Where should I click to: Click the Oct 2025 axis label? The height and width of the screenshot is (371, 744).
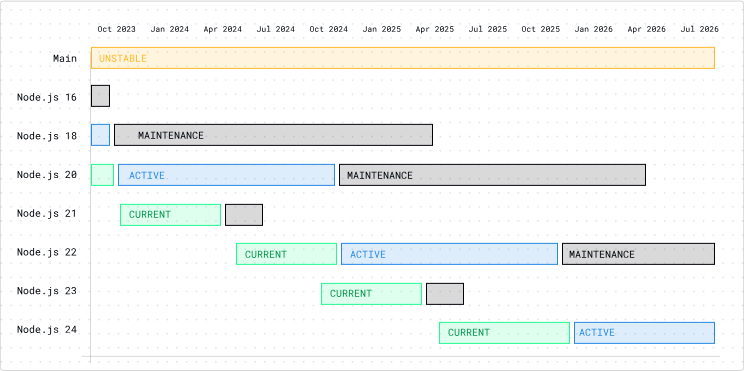(x=540, y=29)
